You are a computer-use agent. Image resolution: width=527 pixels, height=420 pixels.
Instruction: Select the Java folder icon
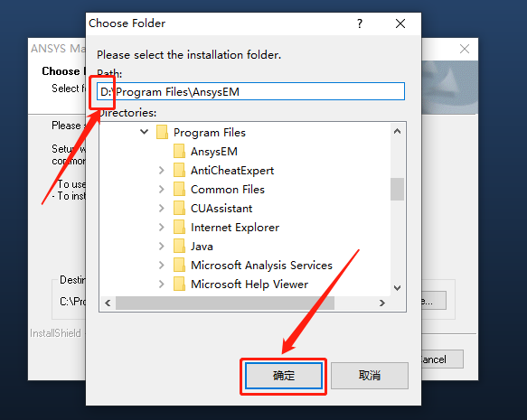click(x=179, y=246)
